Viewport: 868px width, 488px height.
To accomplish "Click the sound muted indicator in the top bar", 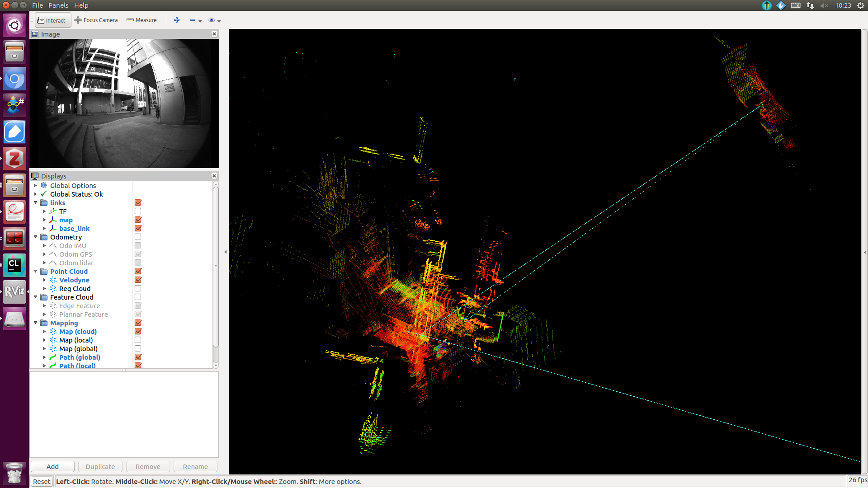I will point(825,5).
